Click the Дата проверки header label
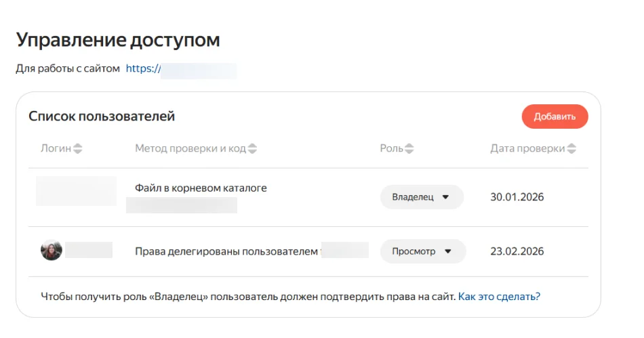 527,149
